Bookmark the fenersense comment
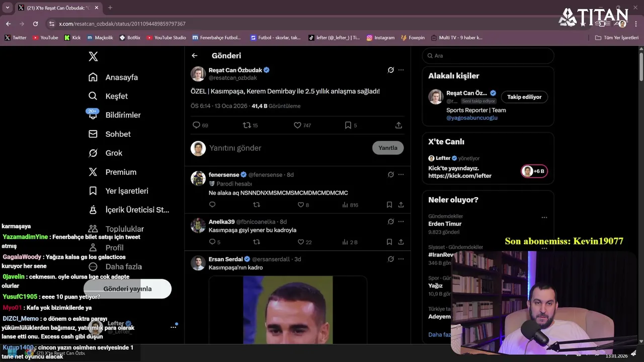 389,205
